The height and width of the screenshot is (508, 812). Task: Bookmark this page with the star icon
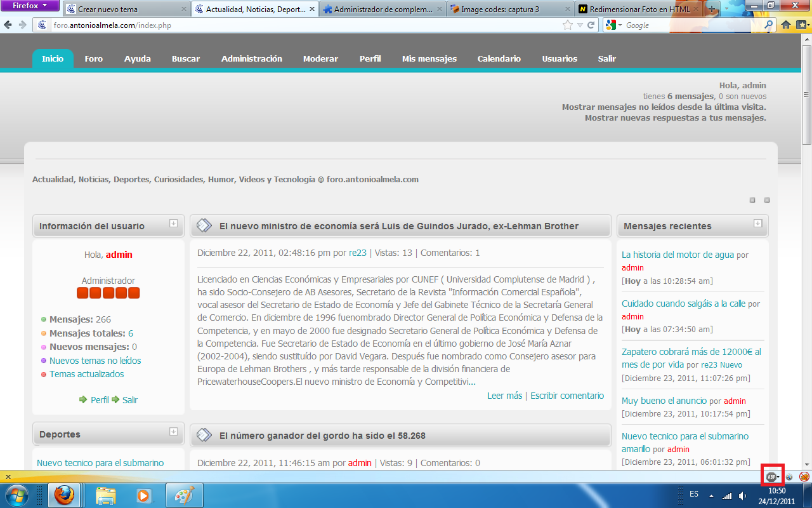click(567, 25)
